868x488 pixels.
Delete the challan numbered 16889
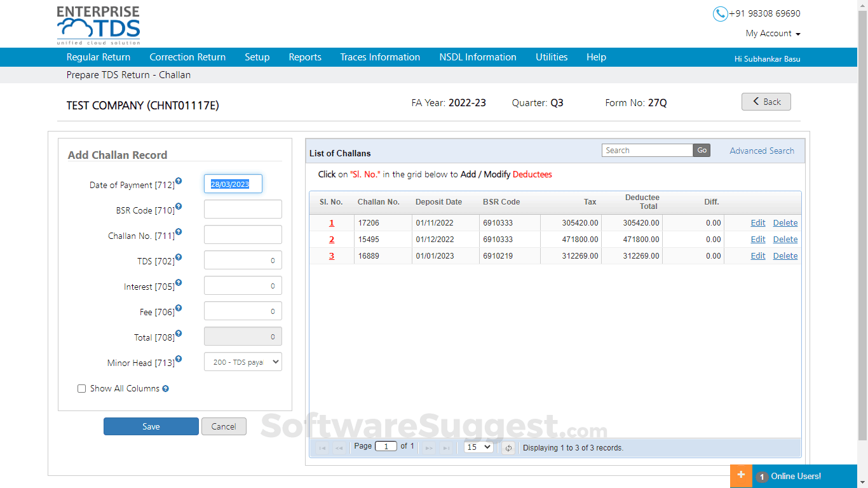[x=785, y=255]
